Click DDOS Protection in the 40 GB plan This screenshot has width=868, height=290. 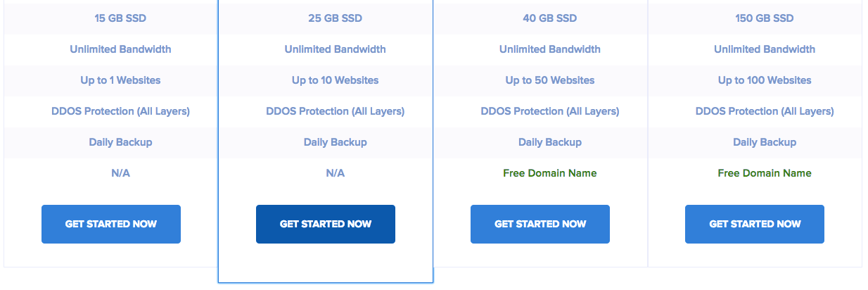pos(550,111)
